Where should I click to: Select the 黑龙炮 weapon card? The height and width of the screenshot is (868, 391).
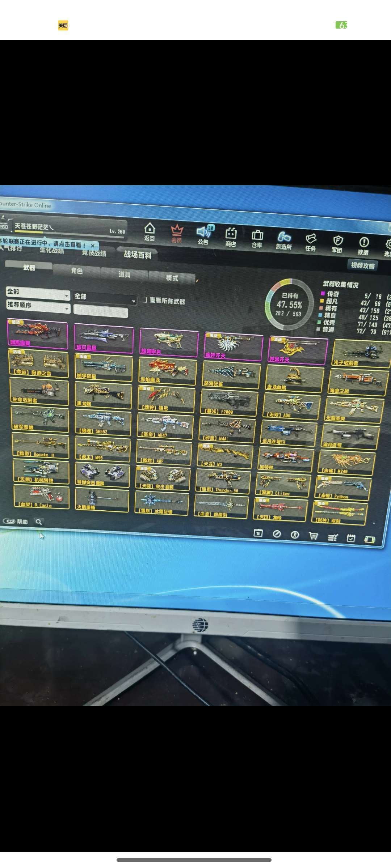[103, 395]
